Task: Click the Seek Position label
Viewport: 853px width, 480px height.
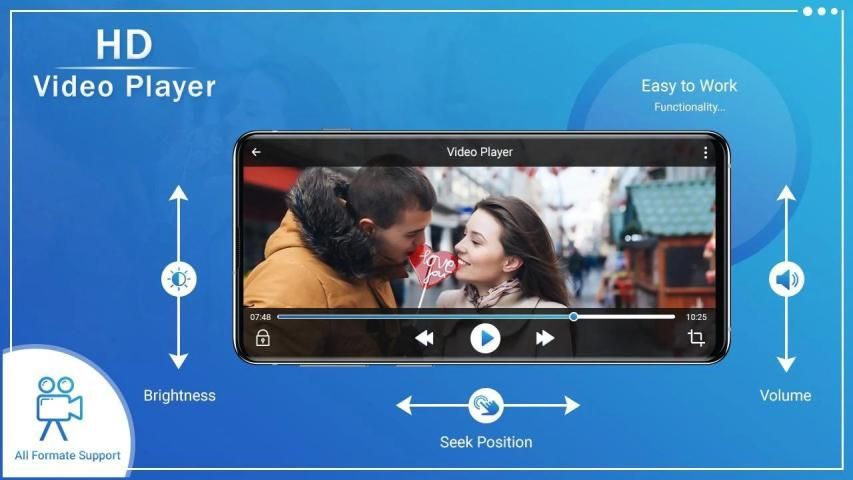Action: click(486, 442)
